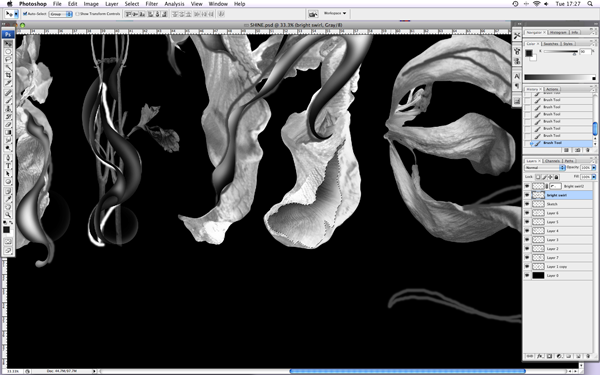
Task: Select the Brush tool in the toolbox
Action: 8,101
